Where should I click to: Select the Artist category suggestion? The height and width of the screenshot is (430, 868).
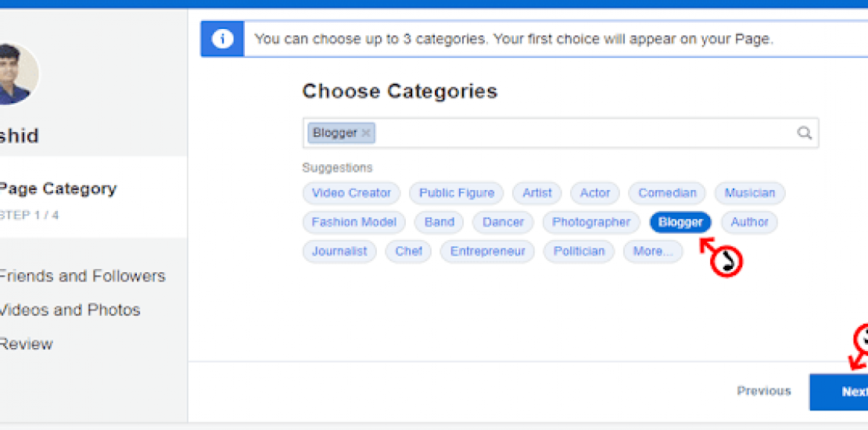click(x=537, y=193)
